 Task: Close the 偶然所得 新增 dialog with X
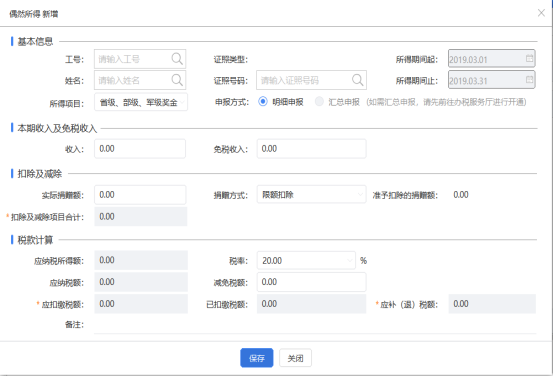[541, 13]
